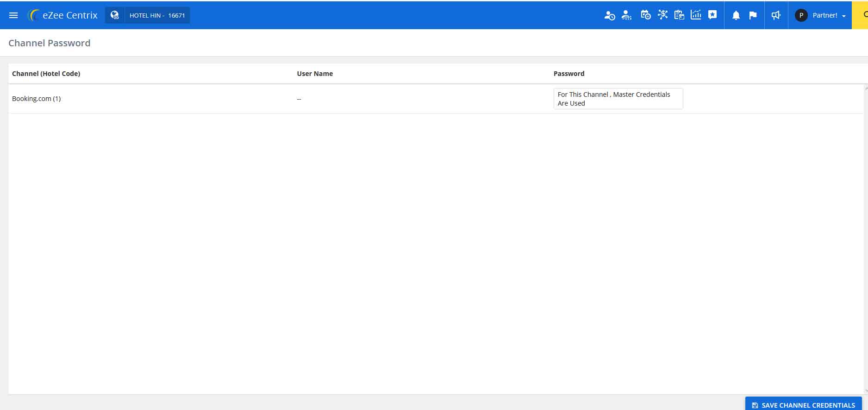
Task: Click the globe icon beside HOTEL HIN
Action: 115,15
